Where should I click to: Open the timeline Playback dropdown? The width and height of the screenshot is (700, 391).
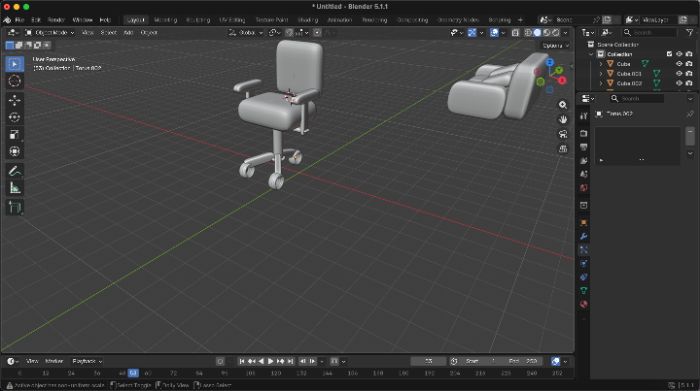coord(87,361)
